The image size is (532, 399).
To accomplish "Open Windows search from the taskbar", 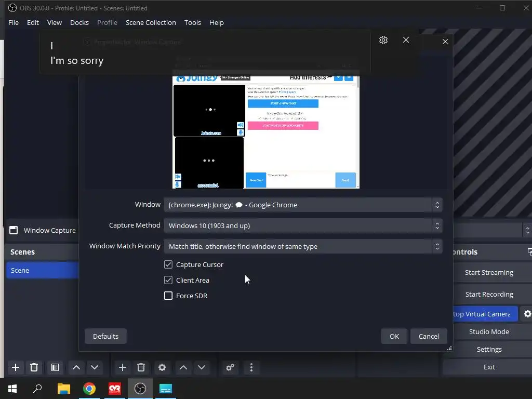I will [x=37, y=389].
